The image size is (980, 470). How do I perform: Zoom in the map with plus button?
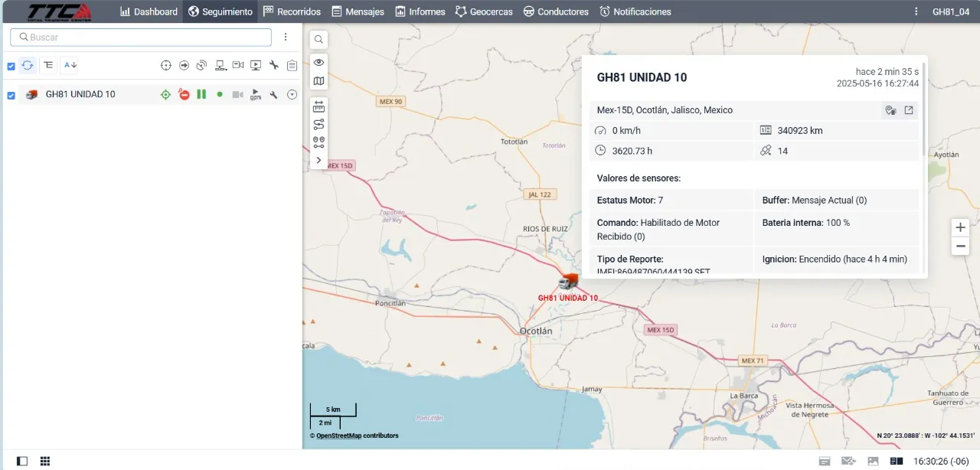[960, 227]
